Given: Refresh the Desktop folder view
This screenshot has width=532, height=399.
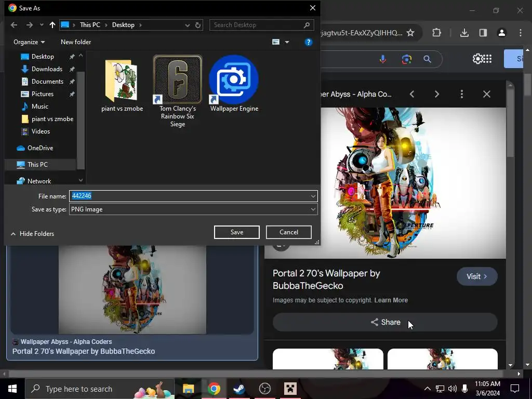Looking at the screenshot, I should pyautogui.click(x=198, y=25).
